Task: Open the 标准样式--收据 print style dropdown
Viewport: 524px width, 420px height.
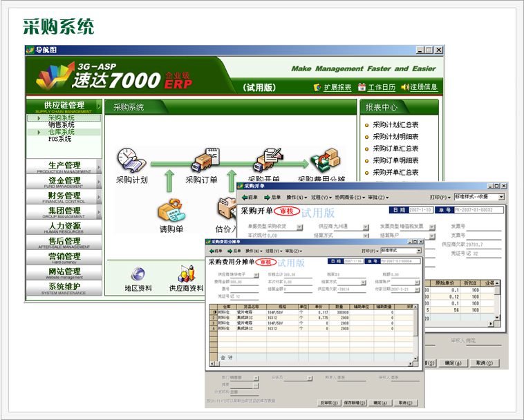Action: pyautogui.click(x=501, y=198)
